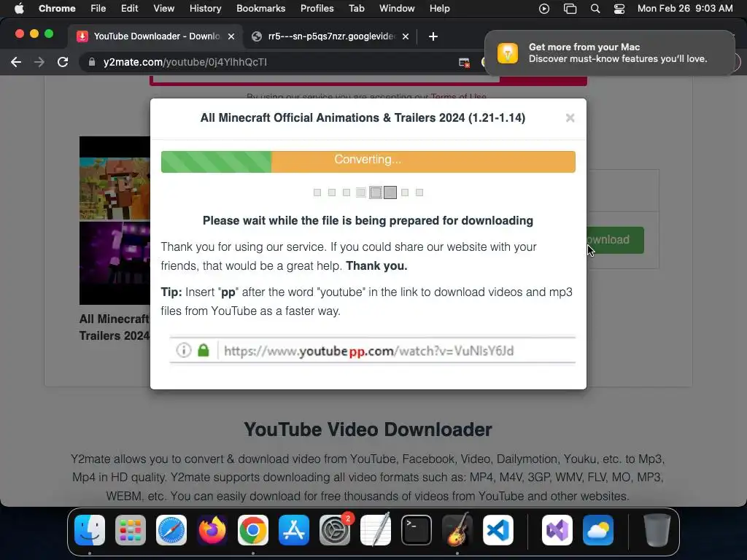Open the Terms of Use link

click(x=458, y=97)
